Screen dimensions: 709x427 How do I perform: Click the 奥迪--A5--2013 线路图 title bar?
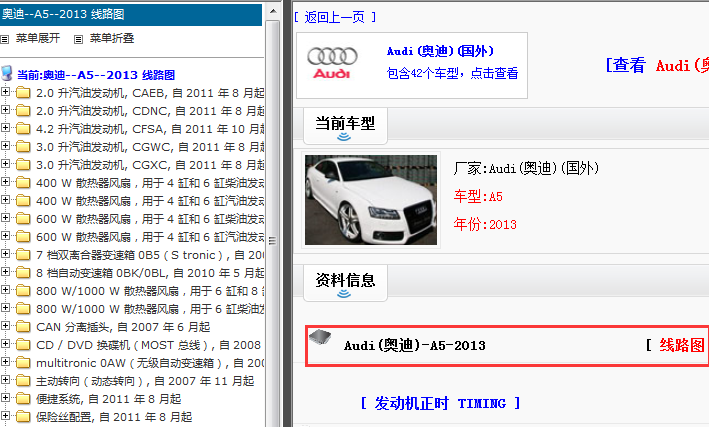click(x=131, y=14)
